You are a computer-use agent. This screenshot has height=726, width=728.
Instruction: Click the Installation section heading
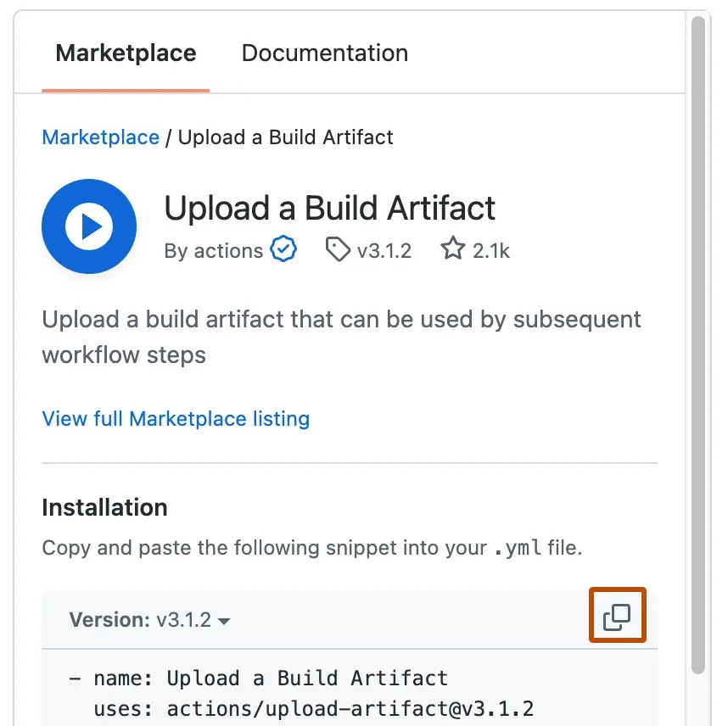104,507
